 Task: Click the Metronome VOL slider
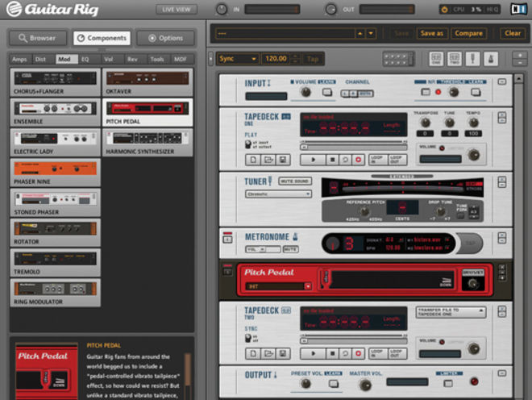(x=263, y=249)
